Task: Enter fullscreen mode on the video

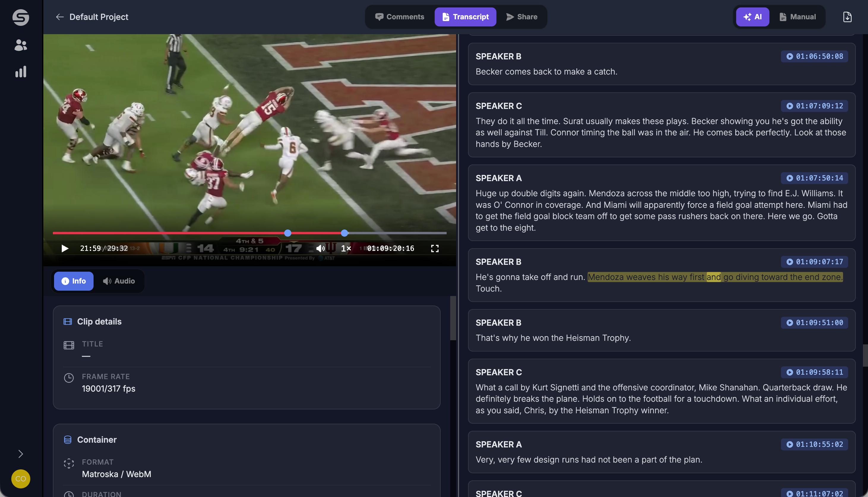Action: (x=434, y=248)
